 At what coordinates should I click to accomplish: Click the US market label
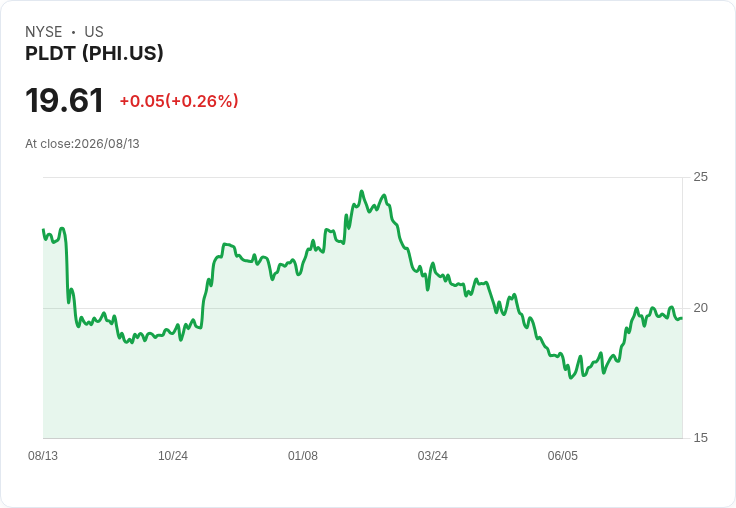point(94,32)
